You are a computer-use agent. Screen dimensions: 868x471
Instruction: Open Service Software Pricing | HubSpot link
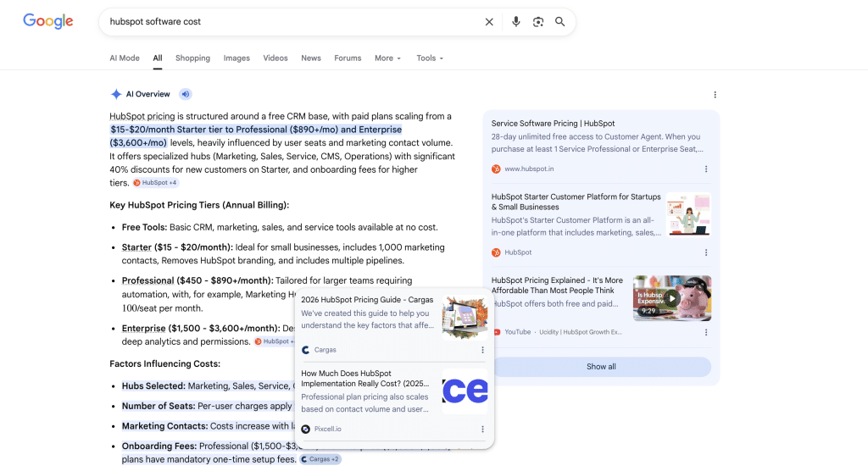click(x=553, y=124)
